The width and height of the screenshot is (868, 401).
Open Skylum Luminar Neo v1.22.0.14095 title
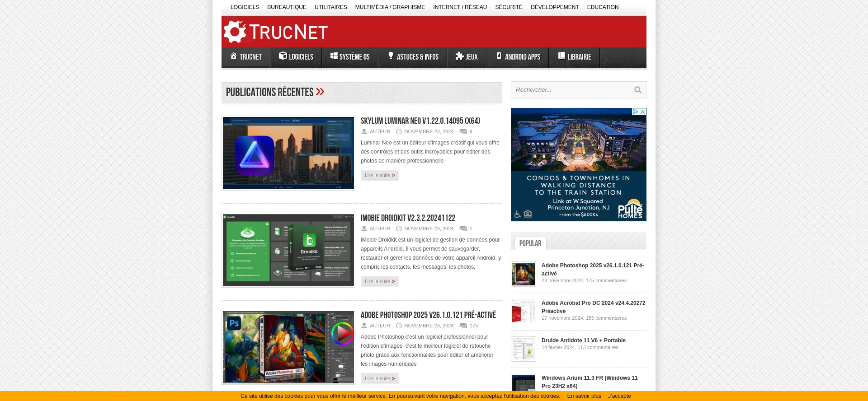[420, 121]
